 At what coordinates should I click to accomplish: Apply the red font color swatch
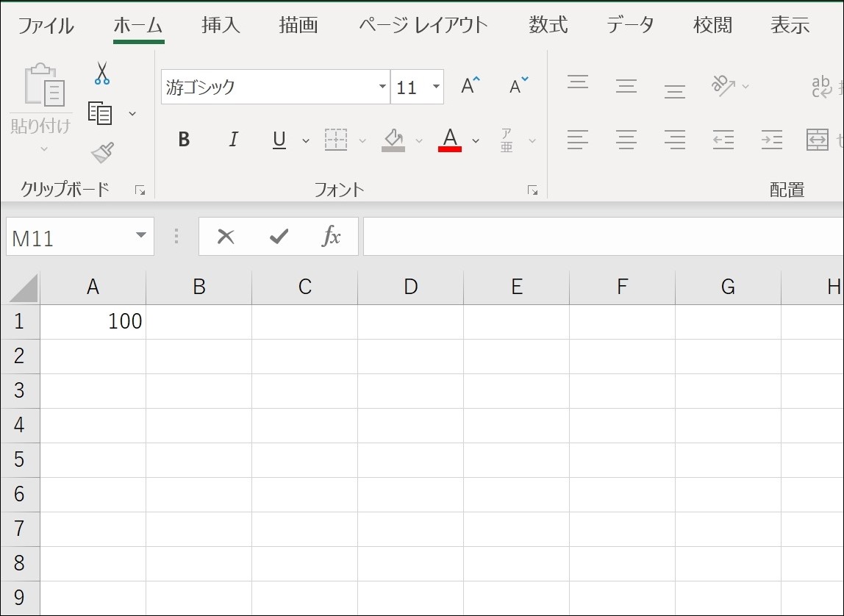450,139
